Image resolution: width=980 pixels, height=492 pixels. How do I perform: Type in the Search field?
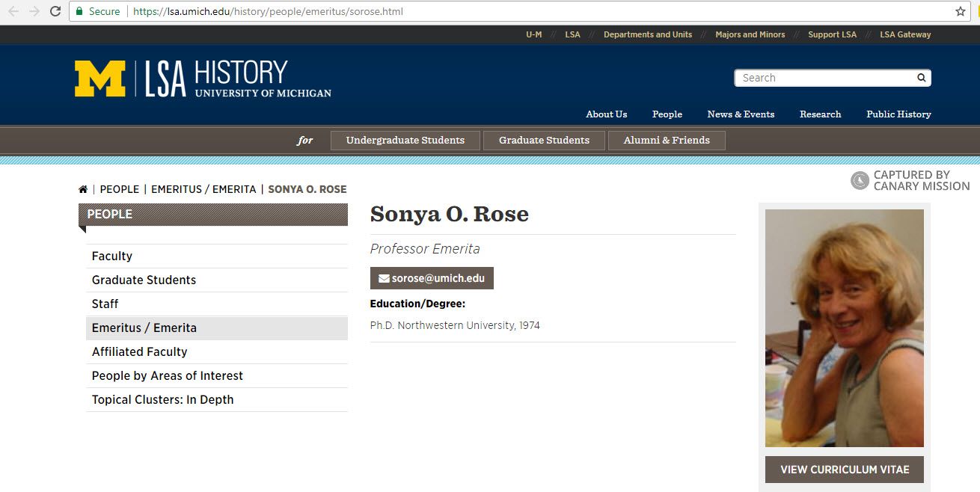pos(823,78)
